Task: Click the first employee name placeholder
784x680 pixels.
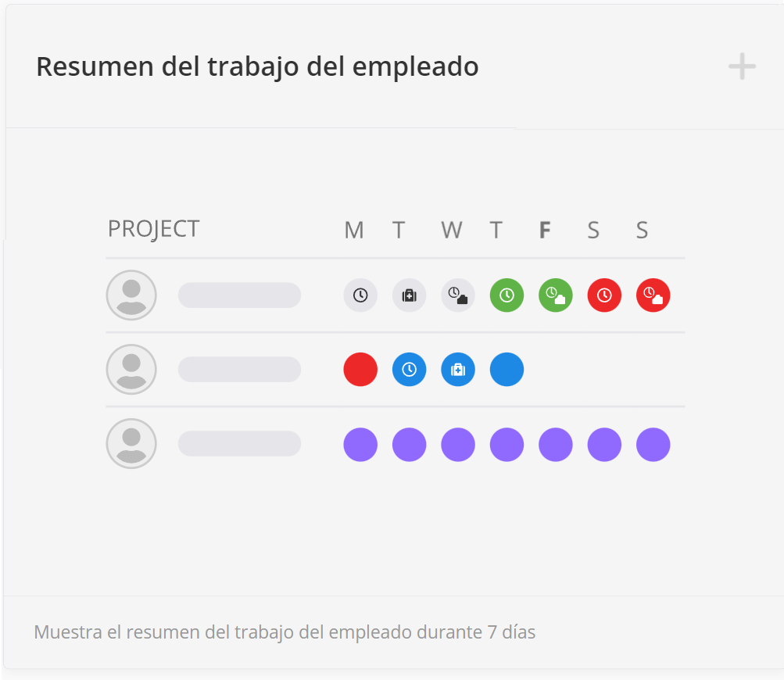Action: point(239,295)
